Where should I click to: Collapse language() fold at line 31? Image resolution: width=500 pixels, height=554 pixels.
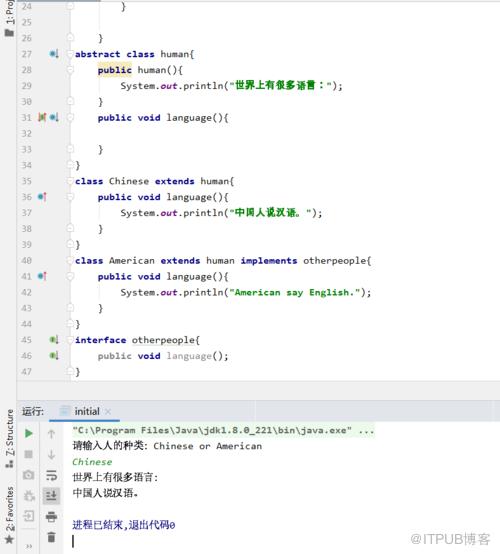[x=70, y=117]
